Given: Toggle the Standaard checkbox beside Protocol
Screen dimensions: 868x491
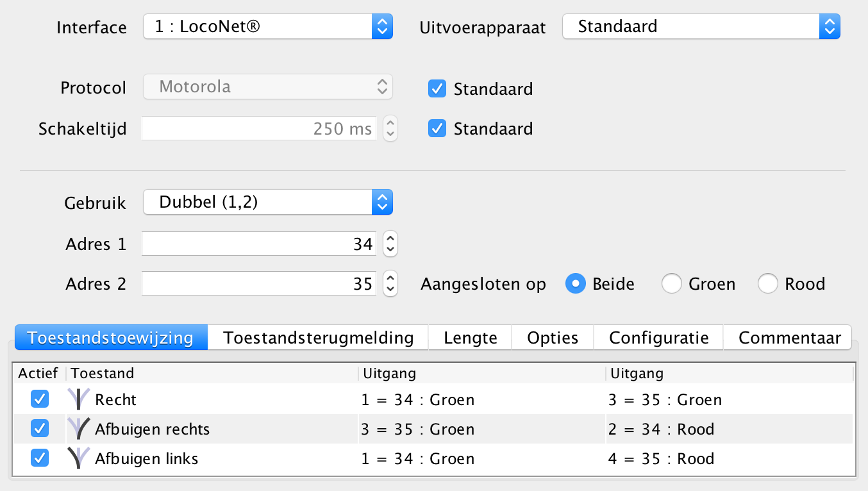Looking at the screenshot, I should coord(437,88).
